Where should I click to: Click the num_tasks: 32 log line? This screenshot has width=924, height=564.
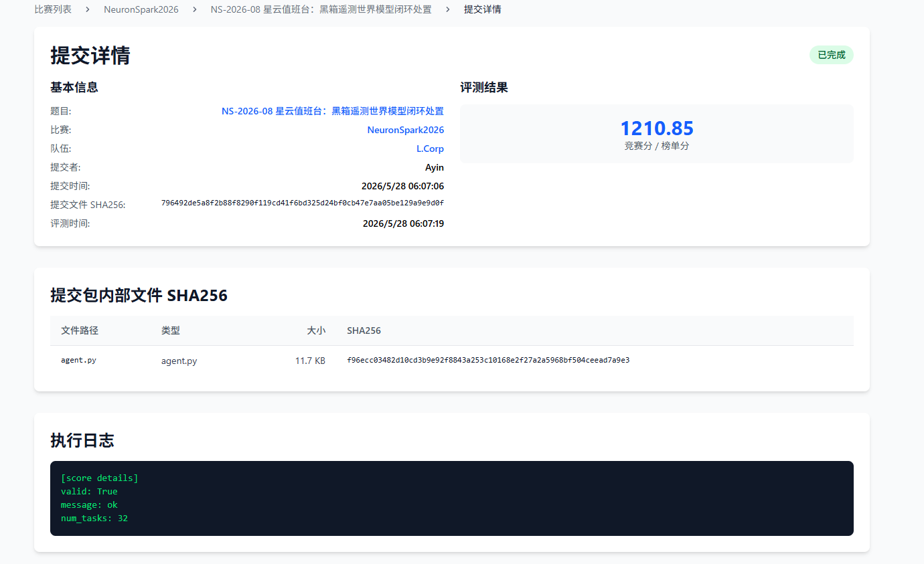point(94,518)
